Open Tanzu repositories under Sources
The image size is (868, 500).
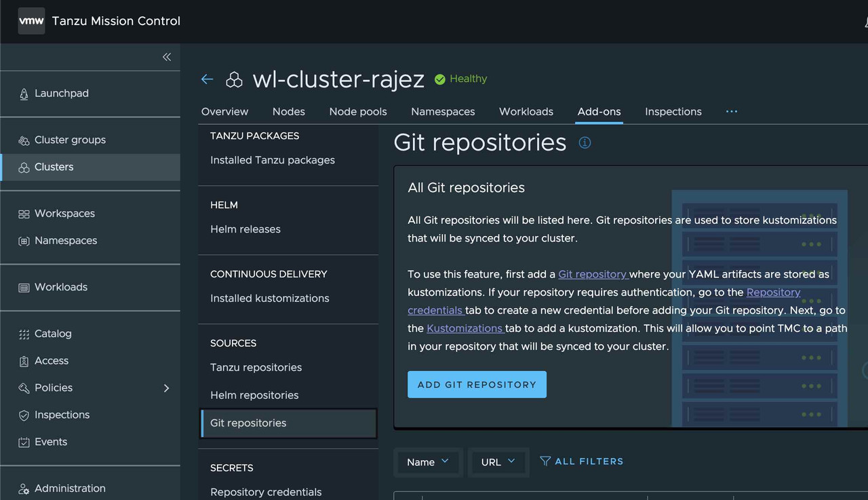tap(256, 368)
